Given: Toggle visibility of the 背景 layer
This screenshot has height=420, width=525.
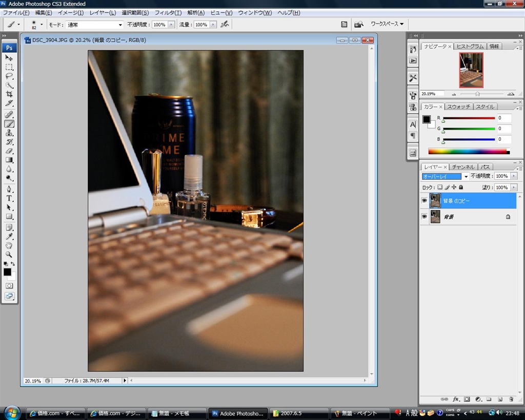Looking at the screenshot, I should click(424, 217).
